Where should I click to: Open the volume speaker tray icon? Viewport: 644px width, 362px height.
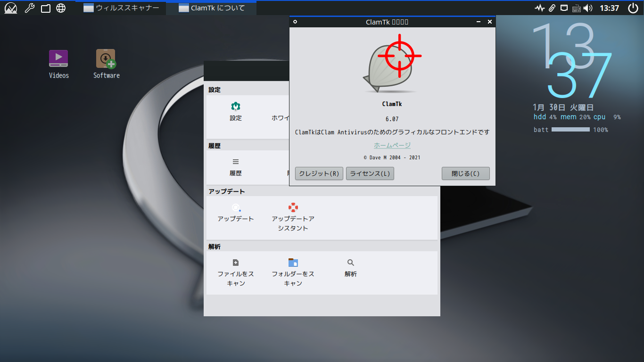[x=587, y=8]
